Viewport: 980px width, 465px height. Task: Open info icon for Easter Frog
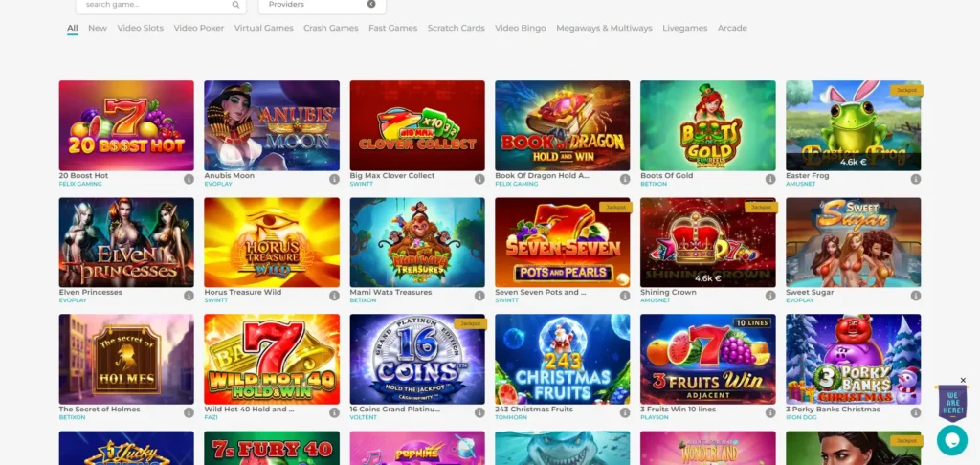(916, 179)
